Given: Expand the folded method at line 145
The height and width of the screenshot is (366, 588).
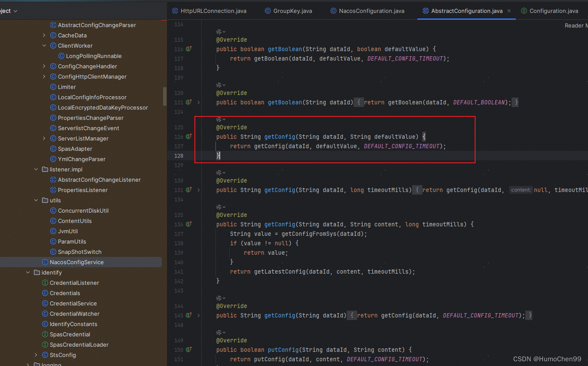Looking at the screenshot, I should 198,316.
